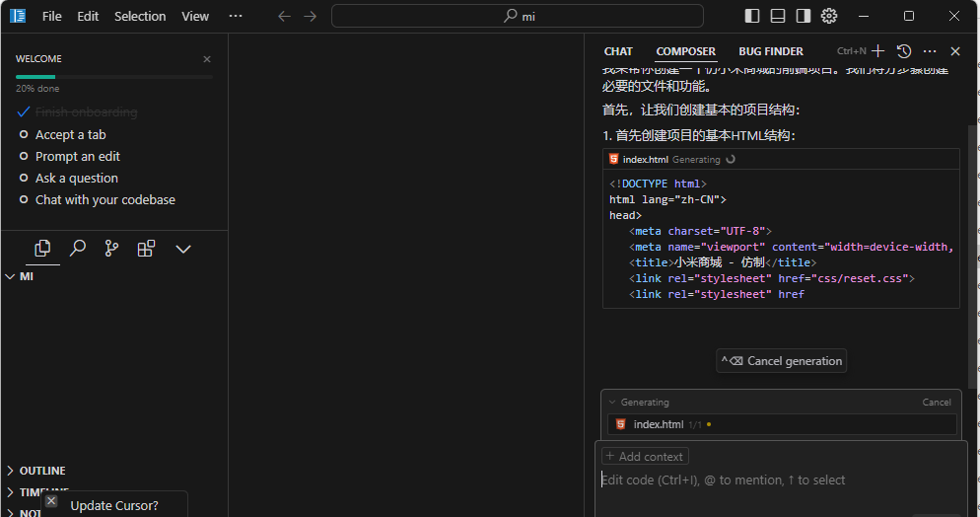Expand the Outline section
Screen dimensions: 980x517
click(x=36, y=471)
